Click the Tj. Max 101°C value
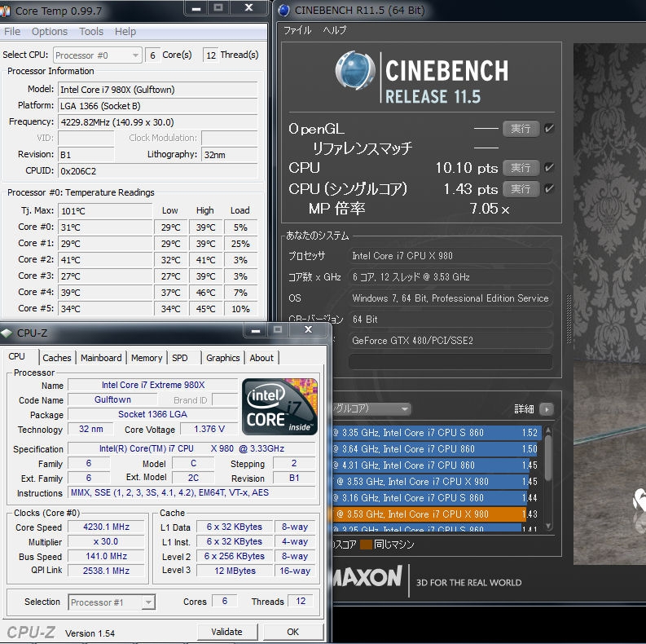This screenshot has height=644, width=646. (x=105, y=211)
